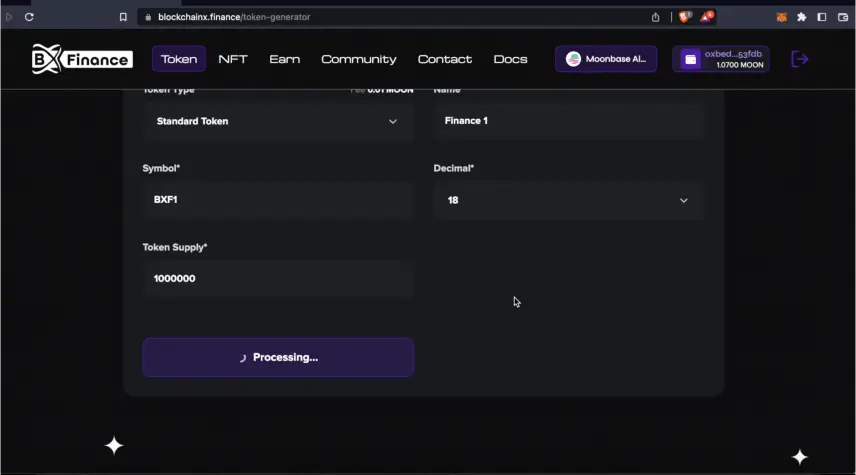Open the Docs link
This screenshot has height=475, width=856.
[x=510, y=59]
